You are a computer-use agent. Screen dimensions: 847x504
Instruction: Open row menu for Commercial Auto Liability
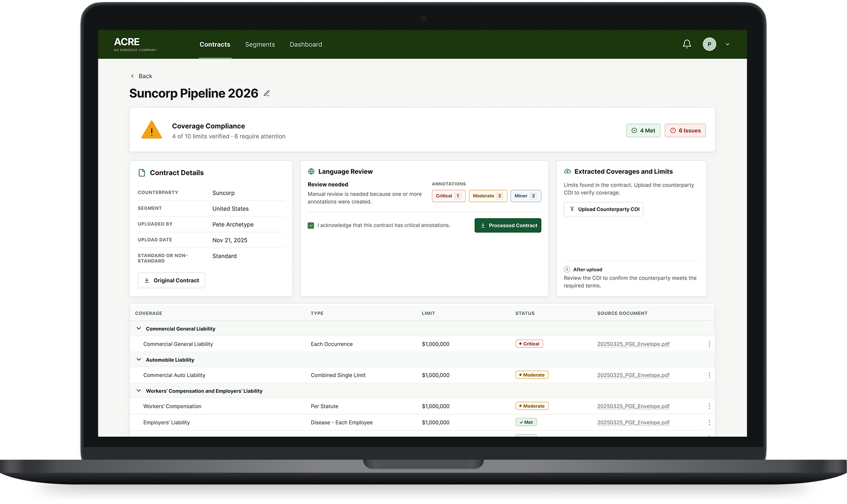[709, 375]
